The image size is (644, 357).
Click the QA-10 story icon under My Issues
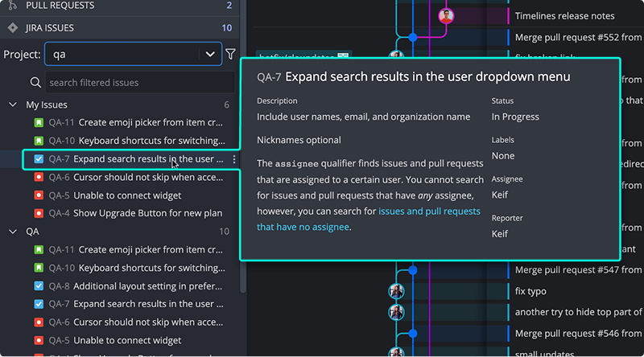point(39,141)
